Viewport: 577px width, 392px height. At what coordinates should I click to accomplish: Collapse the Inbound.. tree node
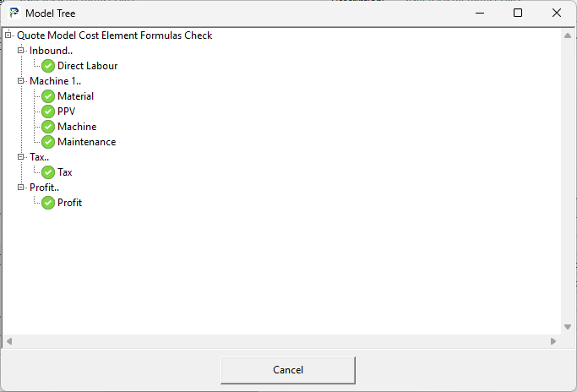pyautogui.click(x=21, y=51)
